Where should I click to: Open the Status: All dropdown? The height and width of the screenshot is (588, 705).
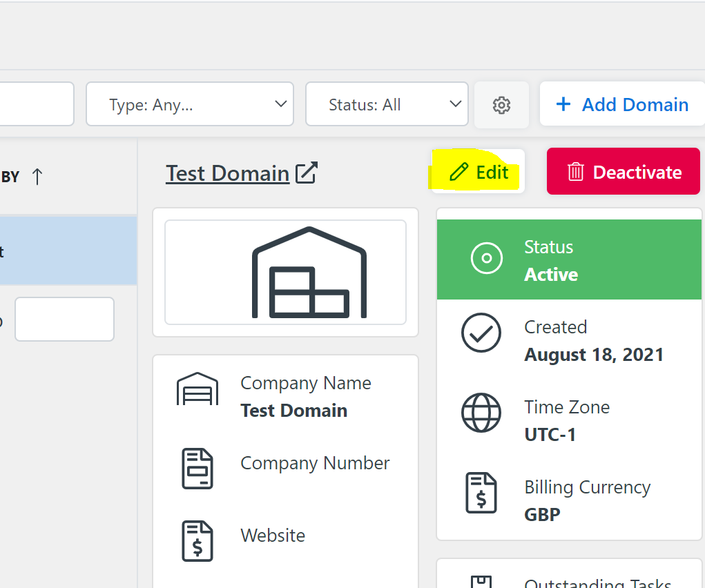pos(387,104)
